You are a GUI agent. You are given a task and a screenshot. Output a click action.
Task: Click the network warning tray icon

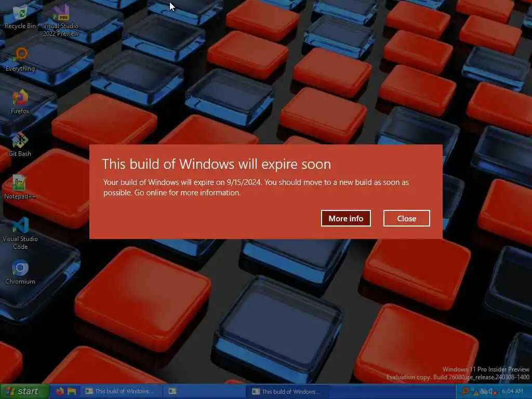[x=475, y=392]
